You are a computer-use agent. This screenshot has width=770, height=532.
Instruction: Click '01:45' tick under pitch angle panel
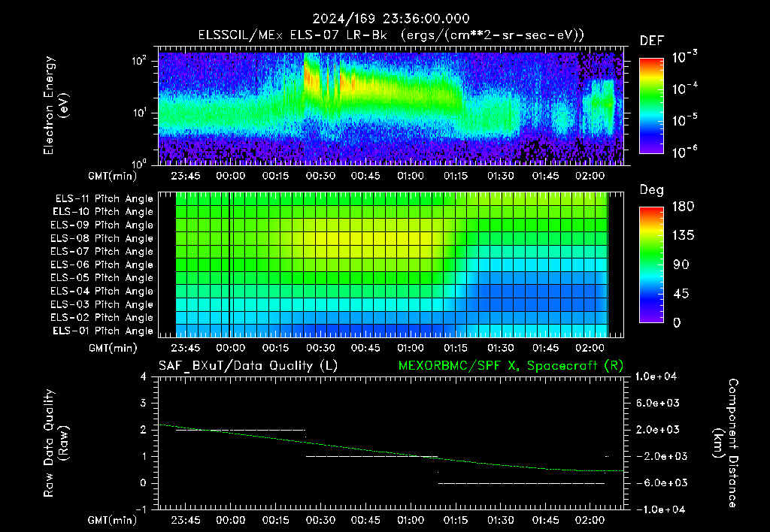[x=546, y=348]
